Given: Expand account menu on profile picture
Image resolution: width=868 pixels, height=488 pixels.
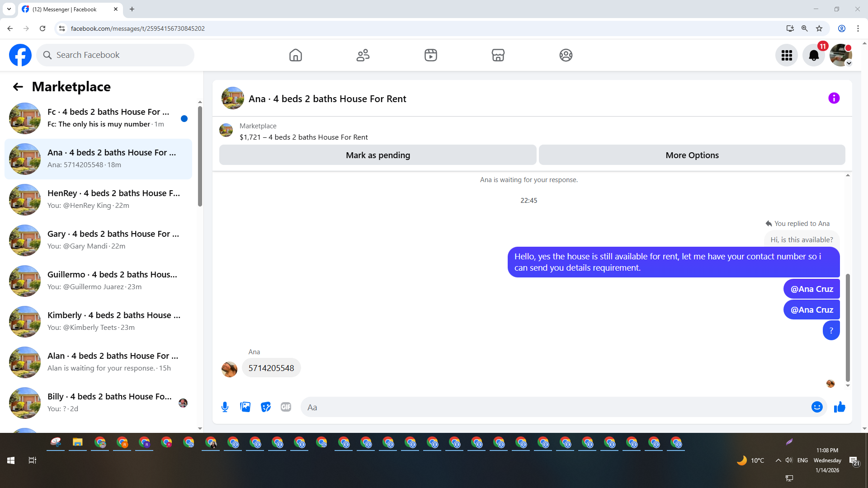Looking at the screenshot, I should [841, 55].
